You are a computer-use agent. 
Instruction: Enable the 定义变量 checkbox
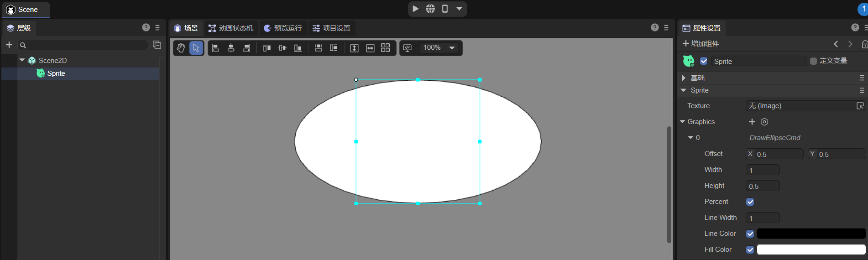click(x=813, y=61)
